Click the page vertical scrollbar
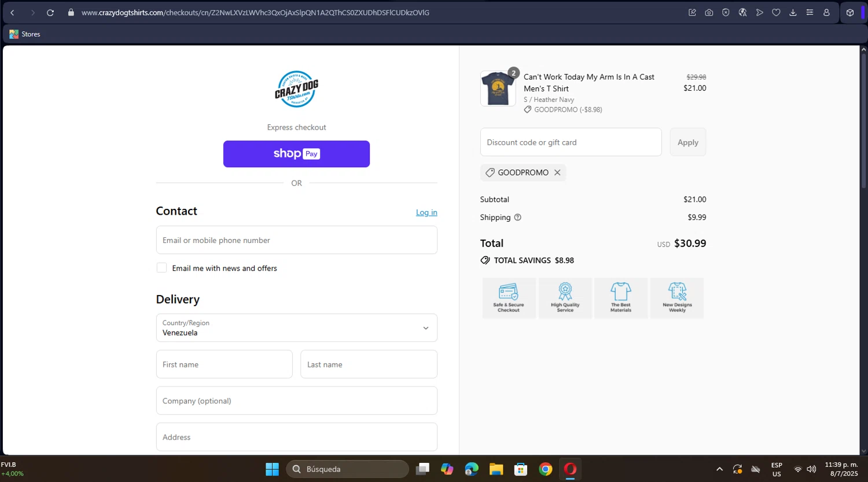Viewport: 868px width, 482px height. (864, 122)
